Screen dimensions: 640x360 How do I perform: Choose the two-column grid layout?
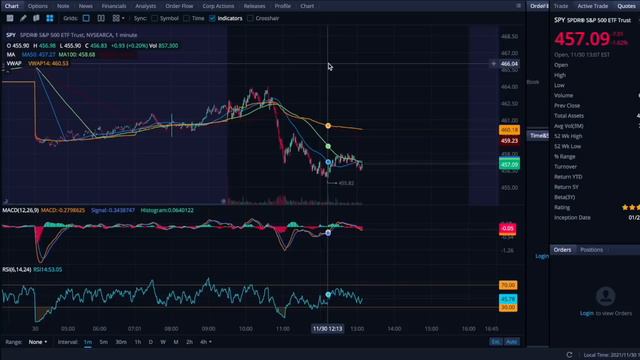[x=101, y=18]
